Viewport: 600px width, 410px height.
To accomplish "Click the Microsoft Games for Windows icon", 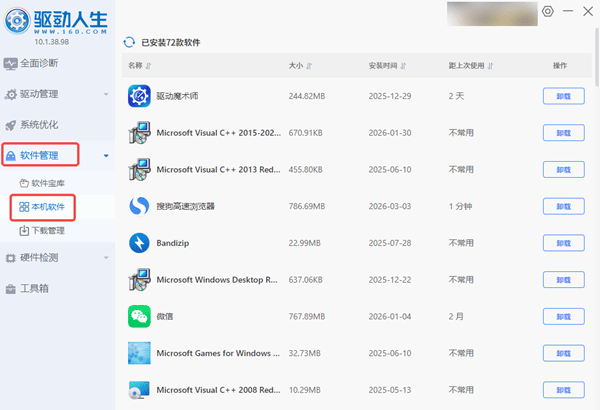I will tap(139, 353).
